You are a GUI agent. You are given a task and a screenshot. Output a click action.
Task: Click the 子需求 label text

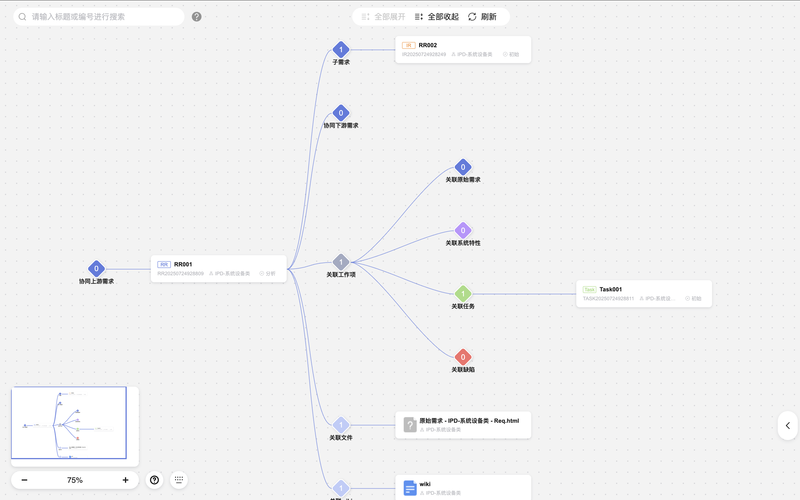341,62
